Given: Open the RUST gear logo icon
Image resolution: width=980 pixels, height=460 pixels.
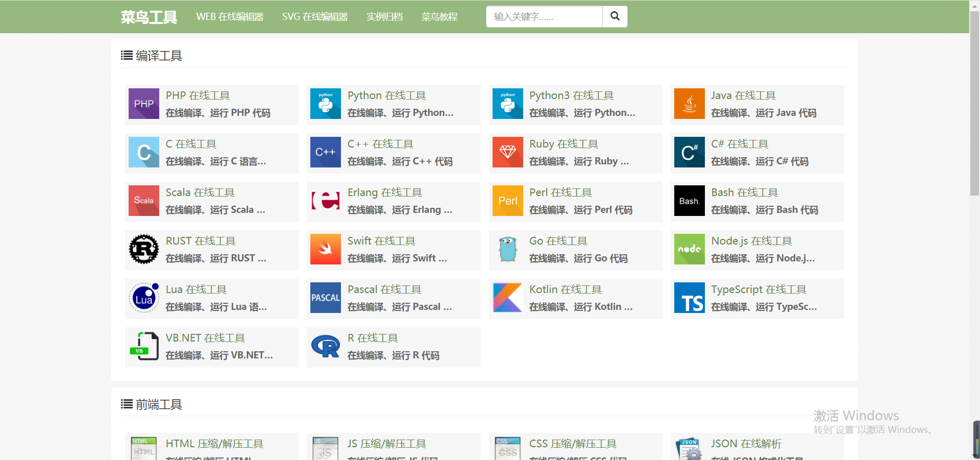Looking at the screenshot, I should (144, 249).
